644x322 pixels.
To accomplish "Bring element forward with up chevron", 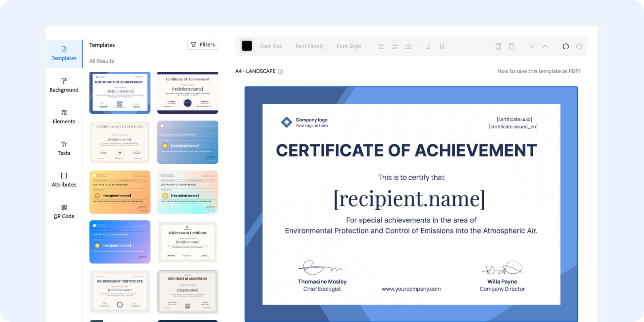I will pyautogui.click(x=545, y=46).
